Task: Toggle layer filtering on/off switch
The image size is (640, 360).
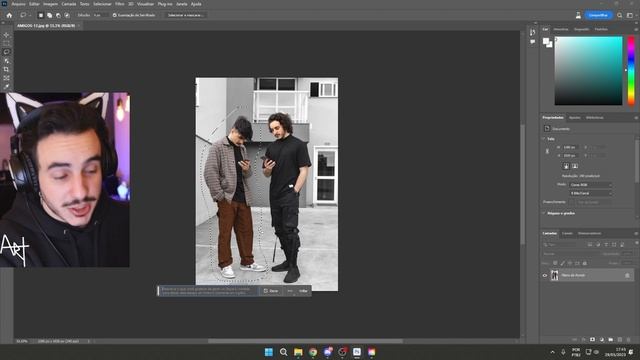Action: 637,244
